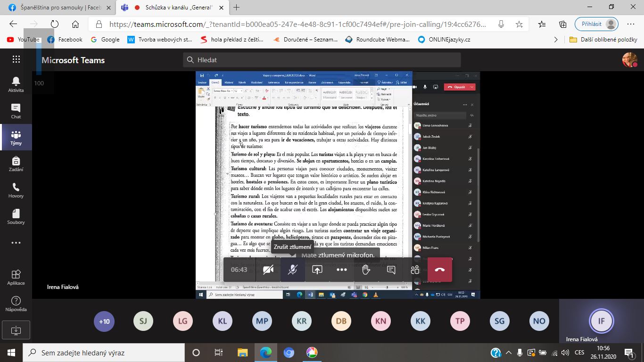This screenshot has width=644, height=362.
Task: Expand the +10 hidden participants list
Action: click(104, 321)
